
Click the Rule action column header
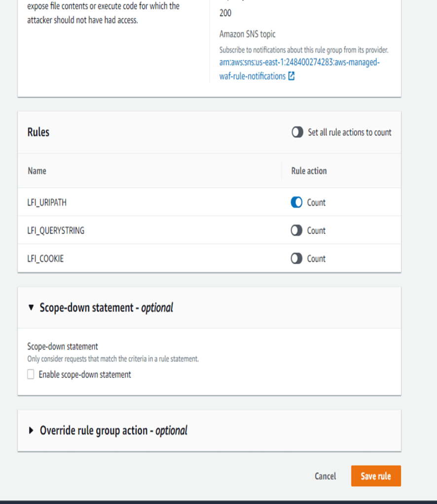309,171
